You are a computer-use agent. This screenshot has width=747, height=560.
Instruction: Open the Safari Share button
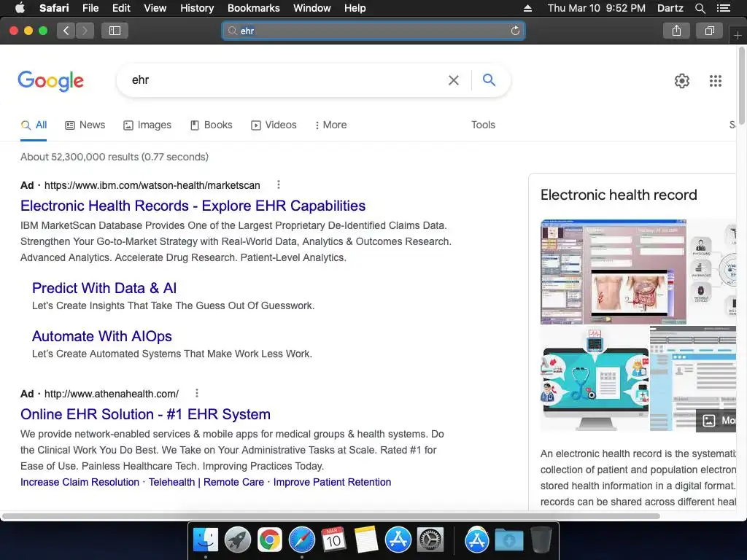coord(676,31)
